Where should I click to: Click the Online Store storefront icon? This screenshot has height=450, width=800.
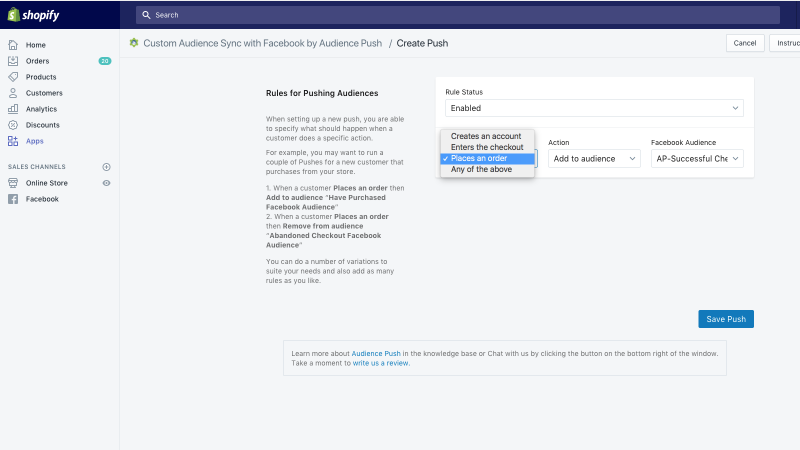pos(13,183)
